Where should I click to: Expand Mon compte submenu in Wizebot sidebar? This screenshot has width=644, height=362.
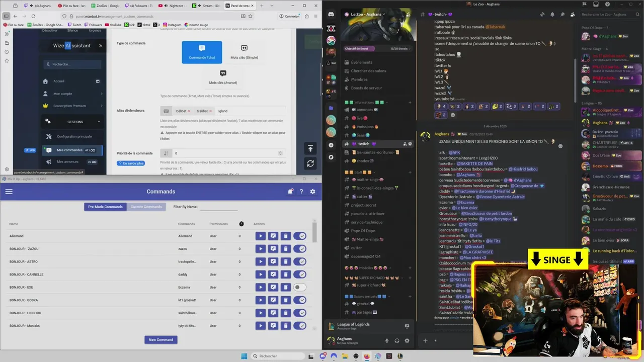(102, 94)
